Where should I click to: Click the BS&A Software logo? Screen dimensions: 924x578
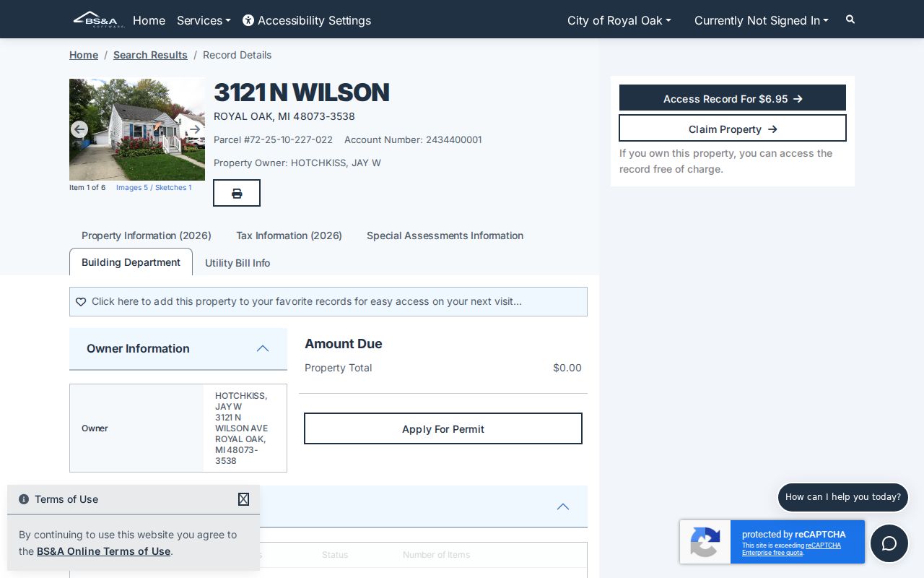point(99,20)
